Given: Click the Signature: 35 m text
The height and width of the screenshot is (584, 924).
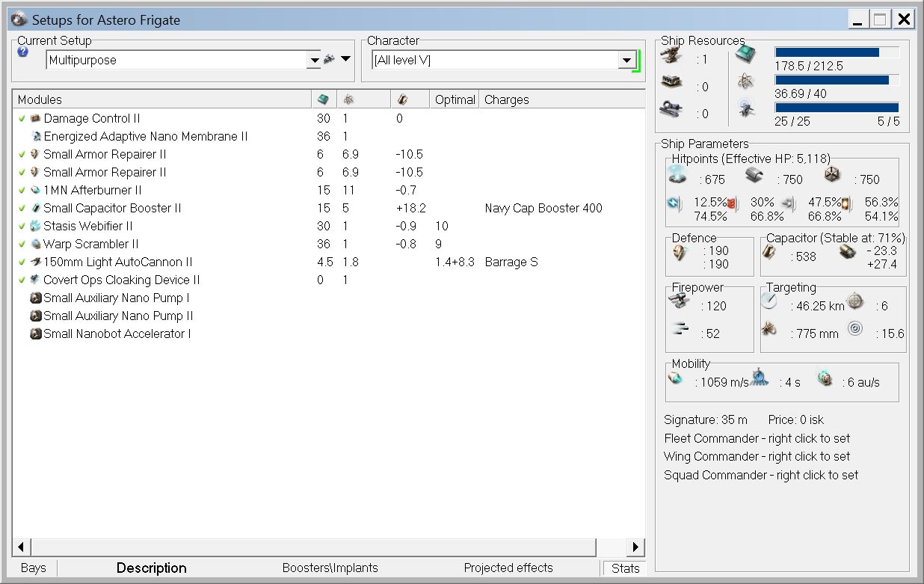Looking at the screenshot, I should [x=706, y=419].
